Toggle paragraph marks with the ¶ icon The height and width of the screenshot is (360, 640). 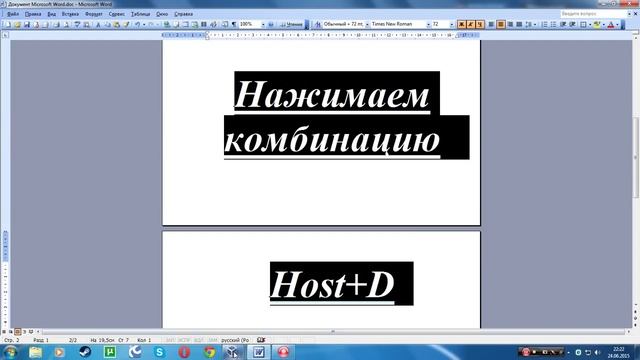234,24
